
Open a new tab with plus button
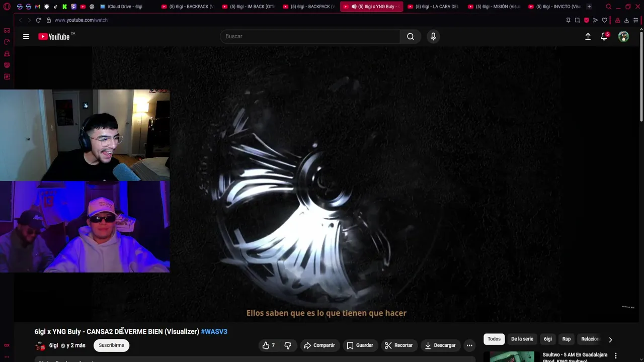point(589,7)
